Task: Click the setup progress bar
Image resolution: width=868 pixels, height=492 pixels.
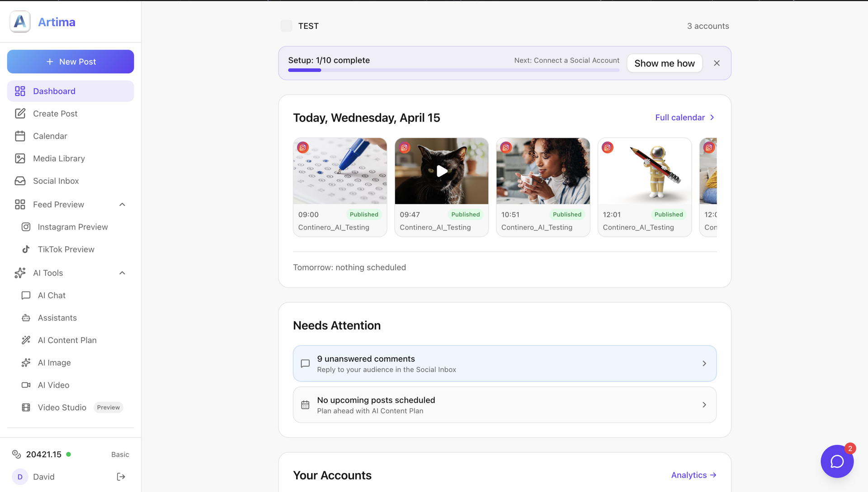Action: pyautogui.click(x=453, y=70)
